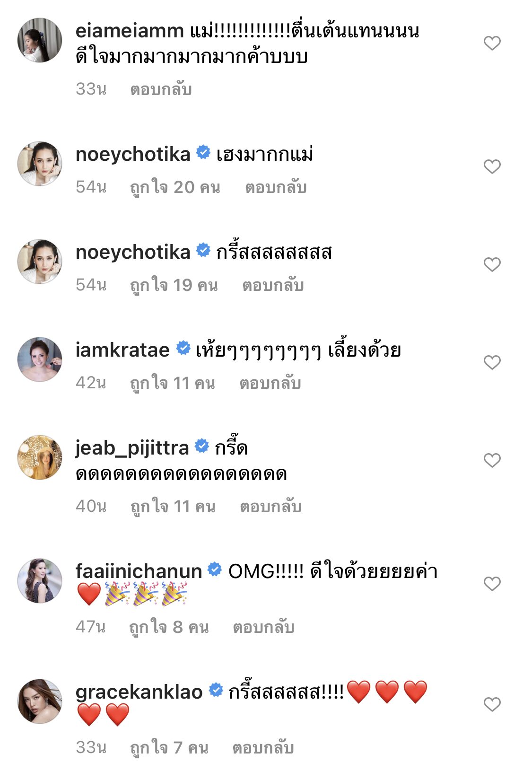Image resolution: width=532 pixels, height=771 pixels.
Task: Like jeab_pijittra's comment via heart icon
Action: [492, 460]
